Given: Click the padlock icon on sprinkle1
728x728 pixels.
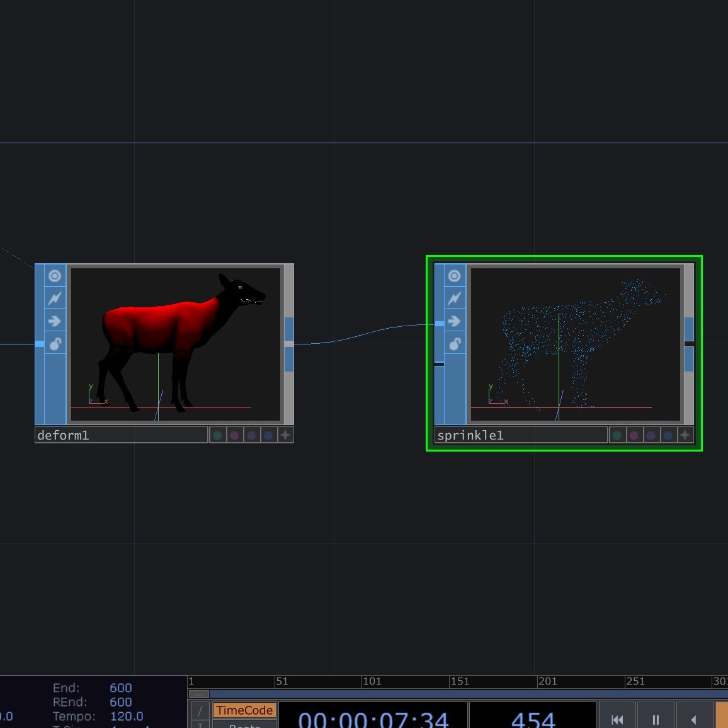Looking at the screenshot, I should click(454, 344).
